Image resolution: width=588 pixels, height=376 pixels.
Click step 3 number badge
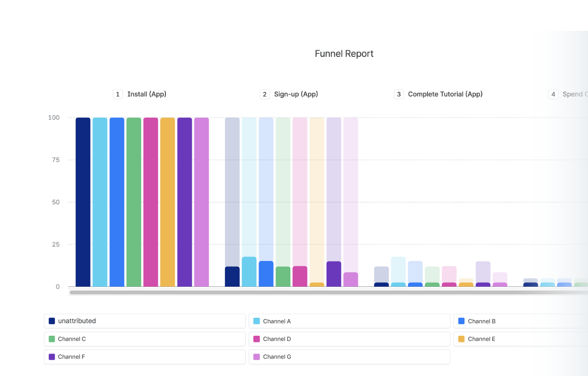tap(399, 94)
